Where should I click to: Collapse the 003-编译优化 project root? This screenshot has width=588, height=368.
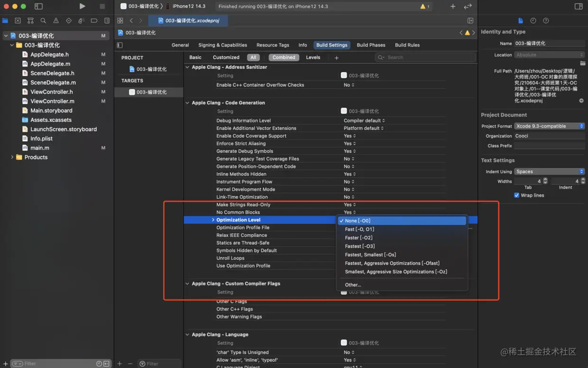click(6, 36)
